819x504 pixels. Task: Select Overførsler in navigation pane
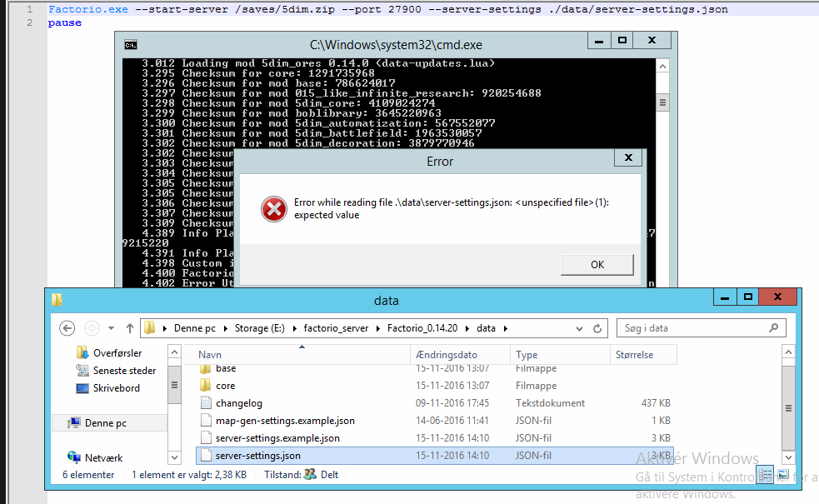[117, 353]
